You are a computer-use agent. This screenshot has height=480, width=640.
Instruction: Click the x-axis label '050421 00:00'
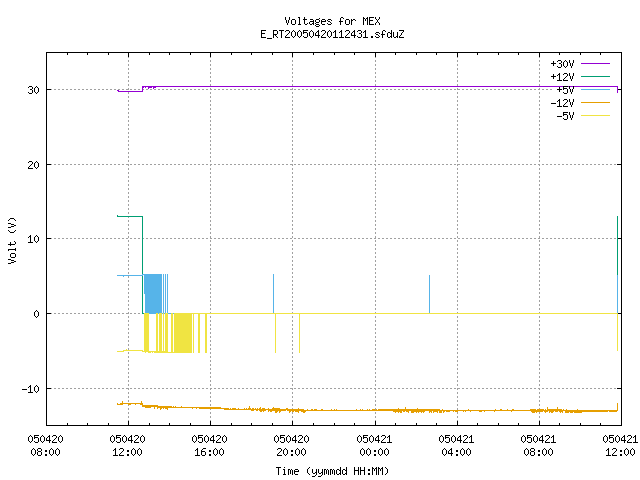coord(374,446)
